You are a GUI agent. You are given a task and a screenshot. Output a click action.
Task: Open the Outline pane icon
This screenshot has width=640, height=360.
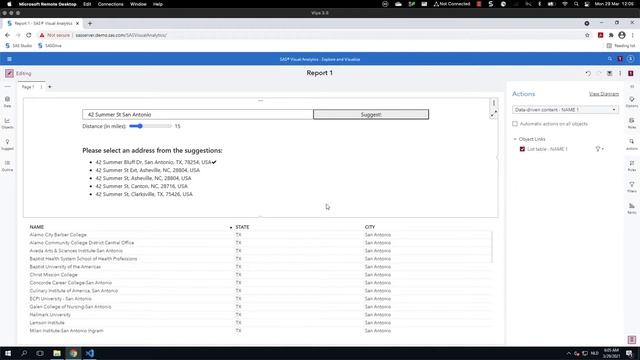pos(7,165)
